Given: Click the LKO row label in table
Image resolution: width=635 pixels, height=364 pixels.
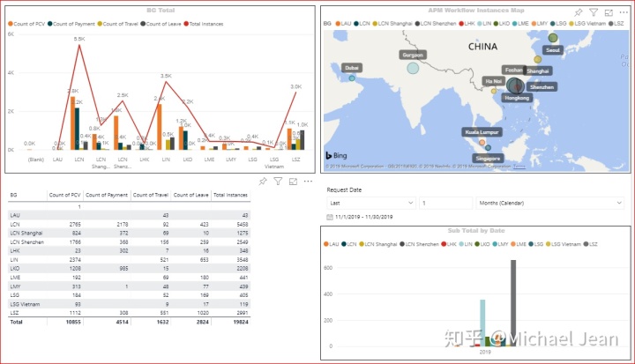Looking at the screenshot, I should (15, 269).
